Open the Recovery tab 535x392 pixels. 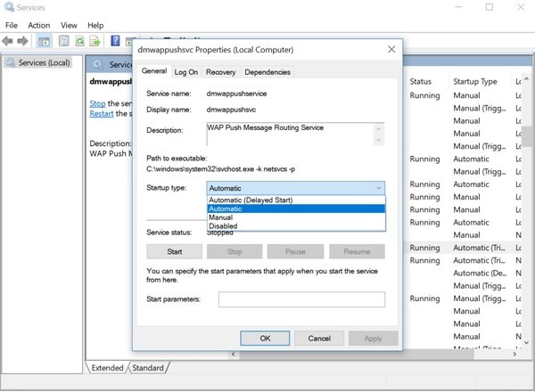[220, 72]
